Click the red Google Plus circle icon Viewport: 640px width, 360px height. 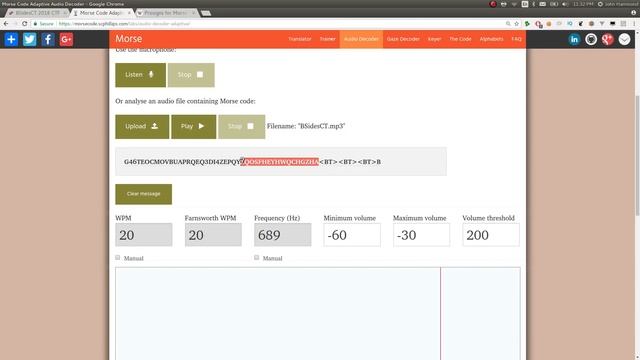pos(608,39)
